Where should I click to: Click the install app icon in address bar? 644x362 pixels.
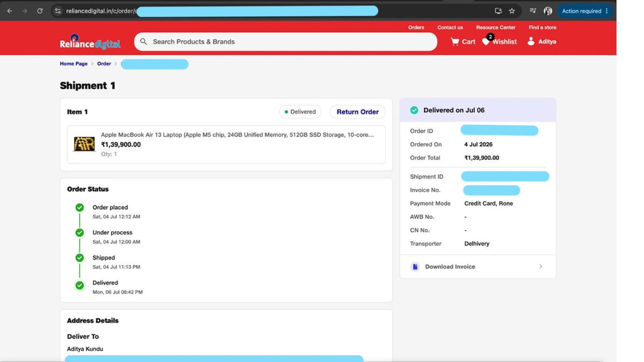coord(499,11)
